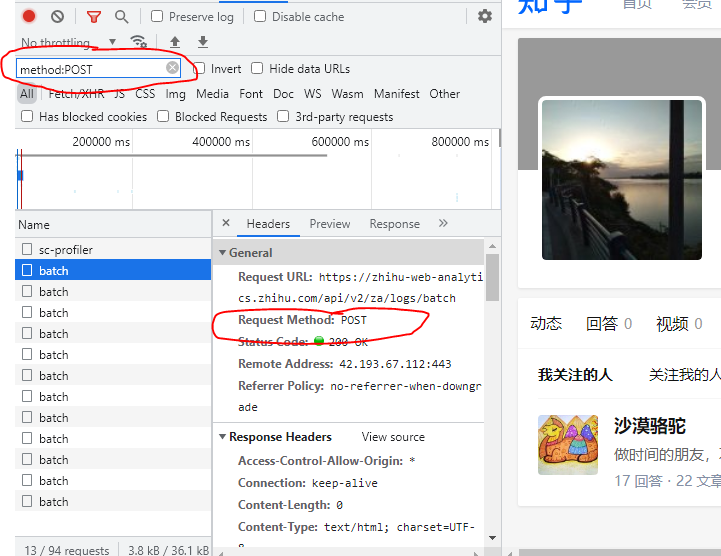Filter by All request types
721x556 pixels.
pyautogui.click(x=27, y=94)
